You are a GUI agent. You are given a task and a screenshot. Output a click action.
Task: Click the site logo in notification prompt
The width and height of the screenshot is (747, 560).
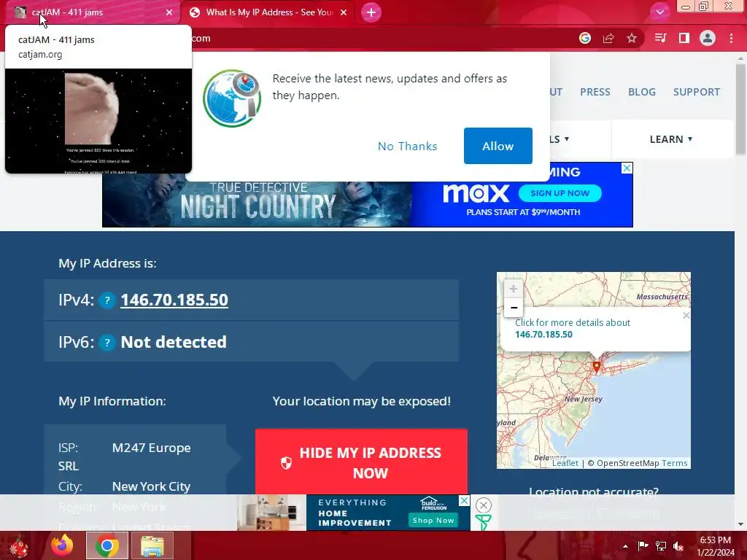click(232, 98)
